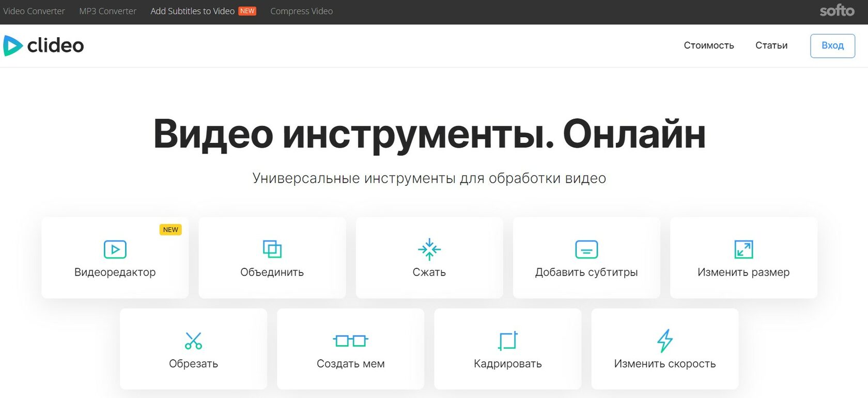This screenshot has height=398, width=868.
Task: Click the Объединить overlapping squares icon
Action: pos(272,249)
